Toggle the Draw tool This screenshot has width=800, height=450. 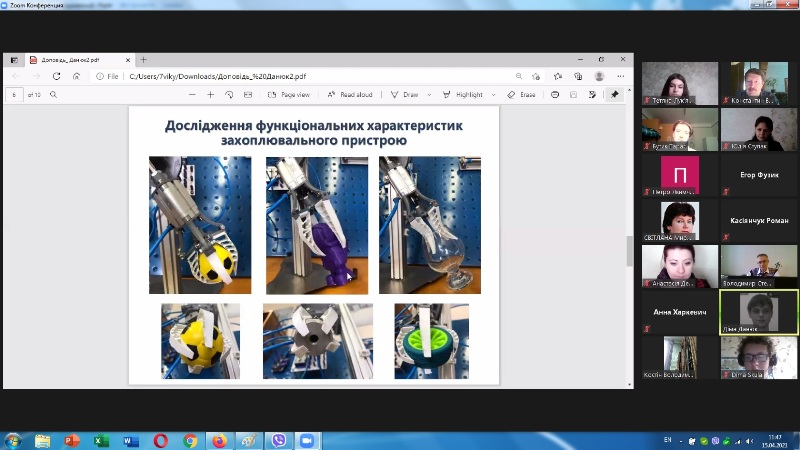(x=404, y=95)
